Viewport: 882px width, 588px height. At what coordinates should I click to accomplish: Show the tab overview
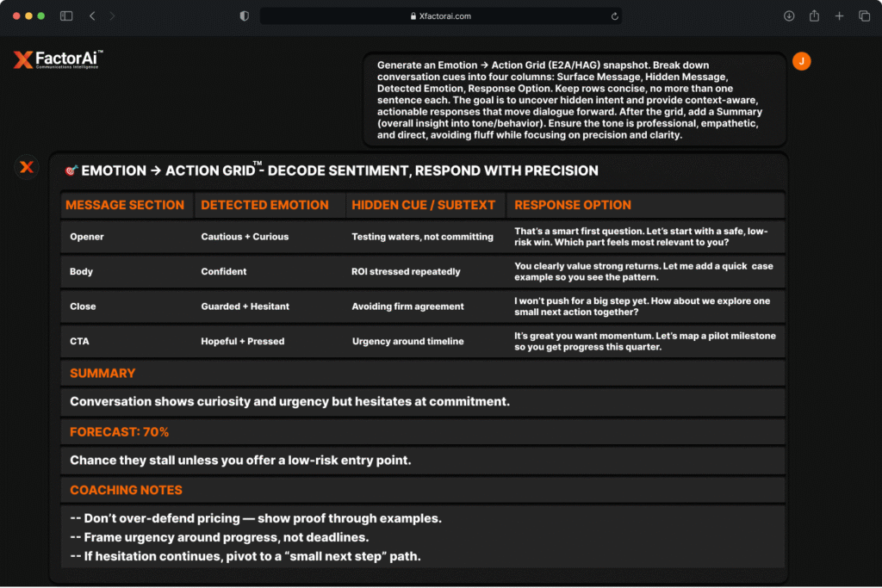(x=864, y=16)
